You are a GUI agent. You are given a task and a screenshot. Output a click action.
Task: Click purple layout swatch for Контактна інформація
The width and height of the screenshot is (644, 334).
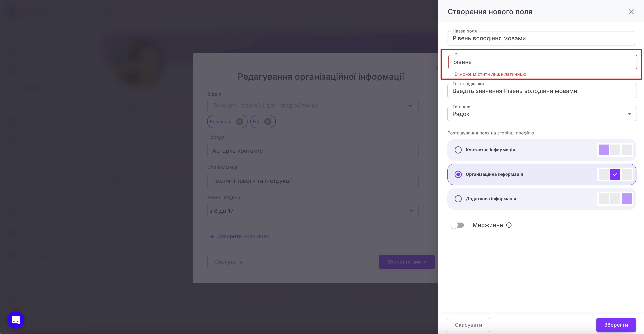pos(604,150)
